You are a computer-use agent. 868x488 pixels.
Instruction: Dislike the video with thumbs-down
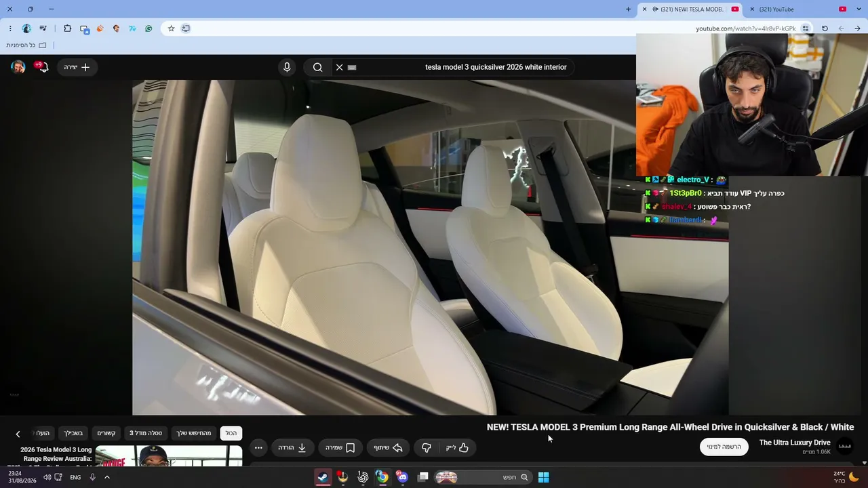click(427, 447)
